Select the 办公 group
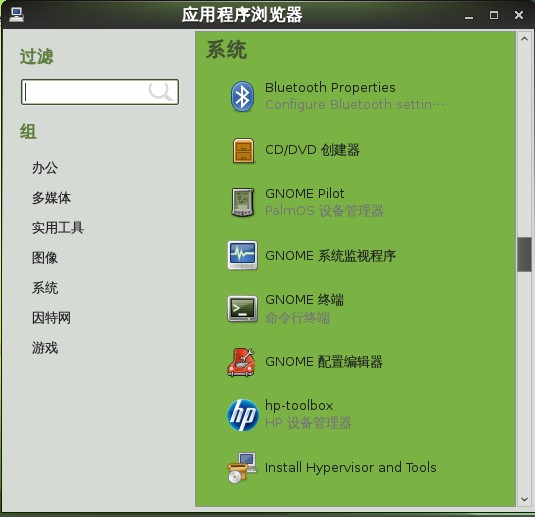Viewport: 535px width, 517px height. coord(45,168)
